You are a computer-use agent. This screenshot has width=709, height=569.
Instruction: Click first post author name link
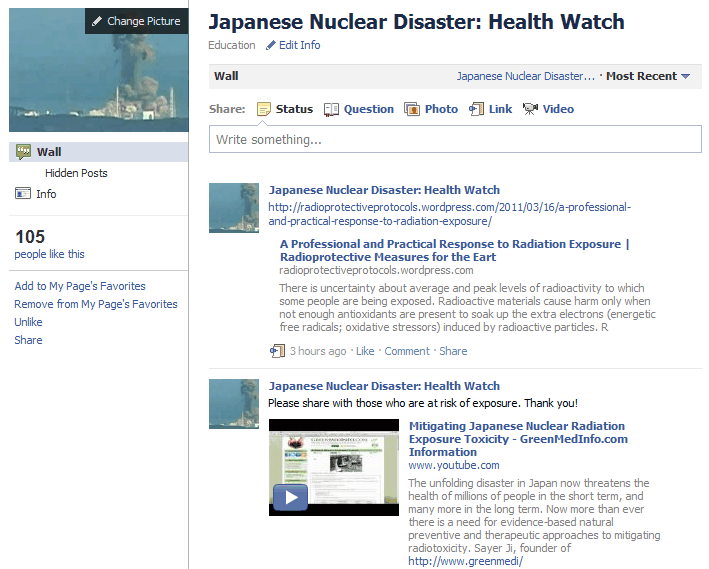point(384,190)
